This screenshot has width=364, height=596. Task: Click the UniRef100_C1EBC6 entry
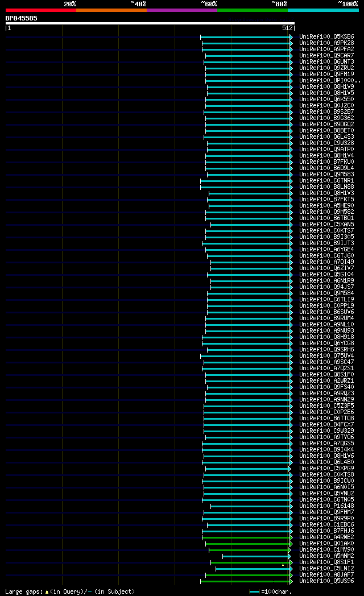[326, 524]
